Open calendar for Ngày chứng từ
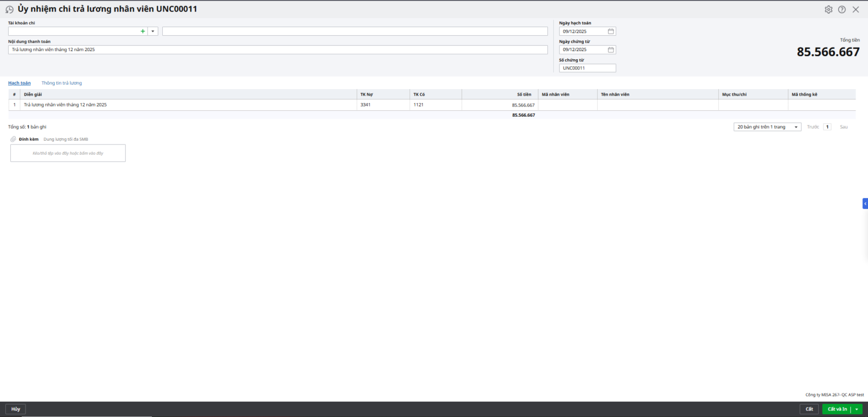 [611, 50]
